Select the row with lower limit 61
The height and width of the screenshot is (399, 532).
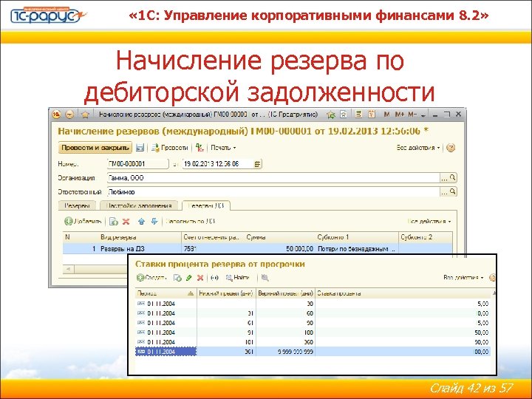pos(313,323)
